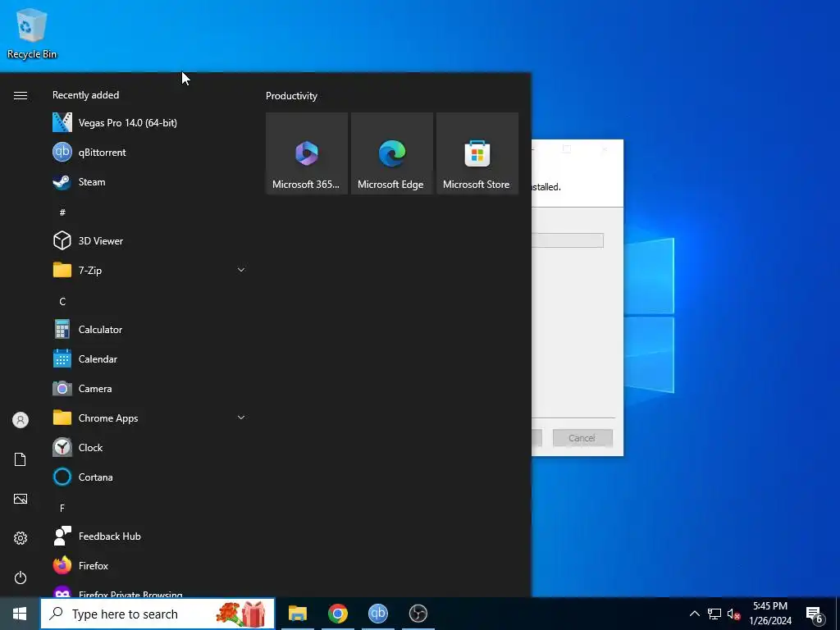840x630 pixels.
Task: Click the Power button in Start sidebar
Action: point(21,577)
